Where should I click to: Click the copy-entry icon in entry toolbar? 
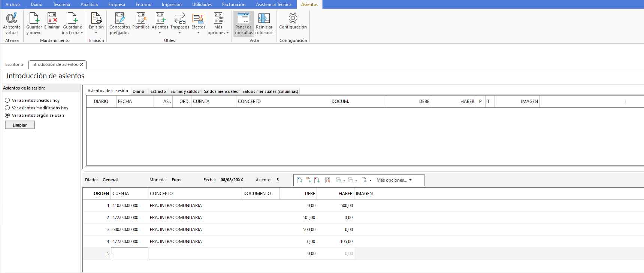point(350,180)
